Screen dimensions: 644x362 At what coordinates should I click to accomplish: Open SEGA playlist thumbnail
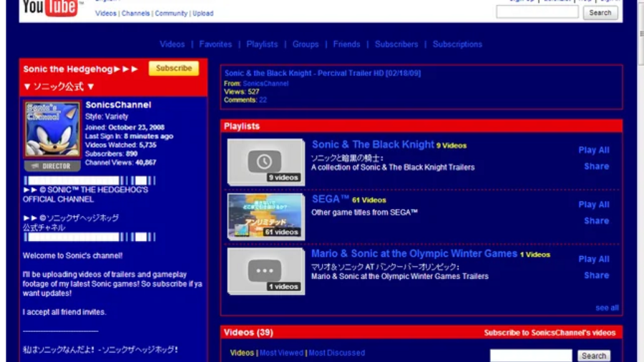[265, 216]
